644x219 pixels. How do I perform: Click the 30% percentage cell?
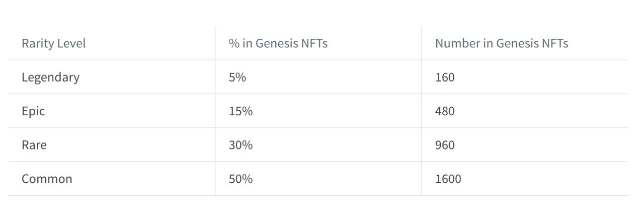[240, 145]
